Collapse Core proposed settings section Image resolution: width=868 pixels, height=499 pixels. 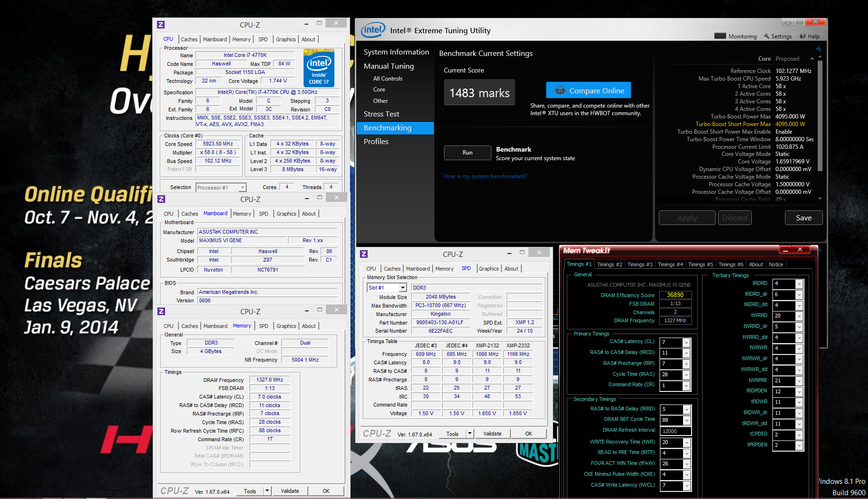pos(812,59)
